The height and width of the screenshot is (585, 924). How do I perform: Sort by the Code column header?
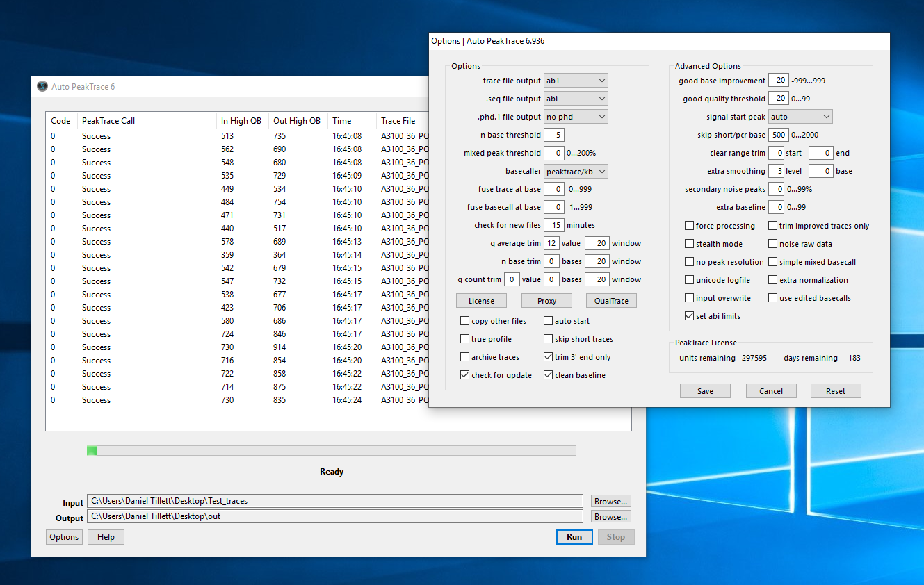tap(61, 121)
